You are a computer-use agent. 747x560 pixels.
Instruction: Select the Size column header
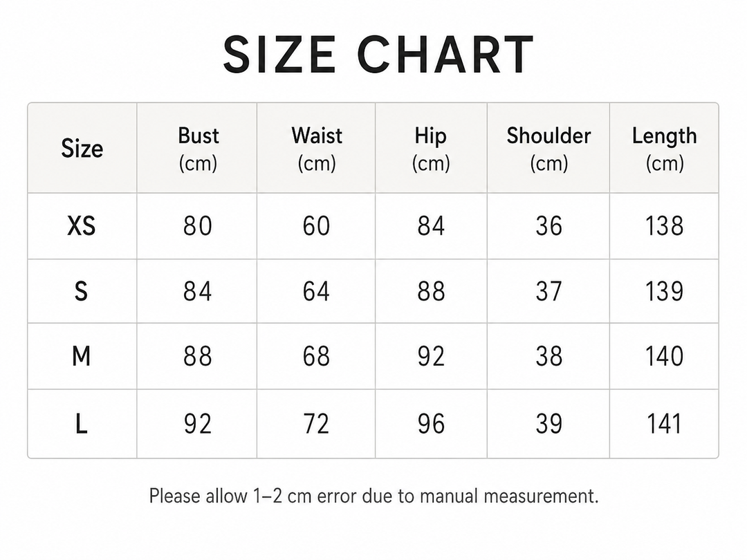click(x=82, y=149)
